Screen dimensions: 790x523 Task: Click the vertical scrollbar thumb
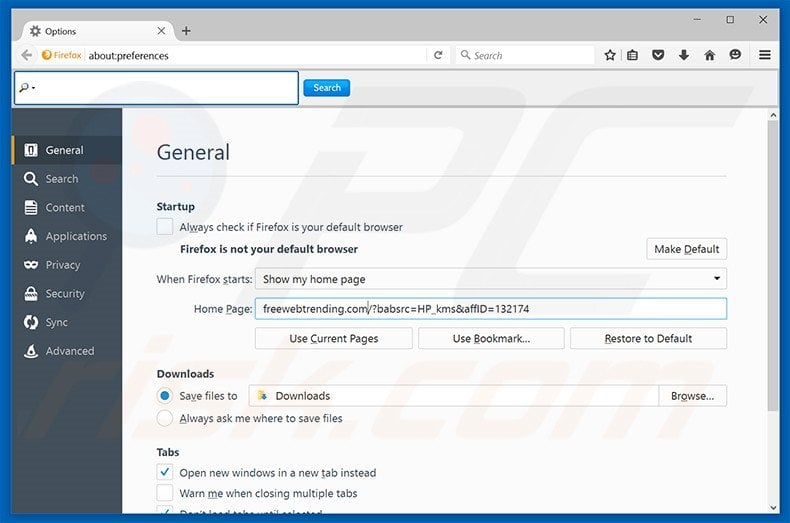[x=773, y=266]
